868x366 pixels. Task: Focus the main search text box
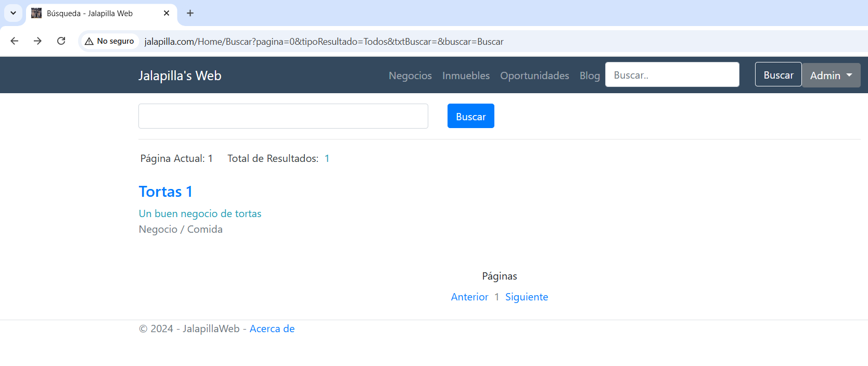tap(283, 116)
